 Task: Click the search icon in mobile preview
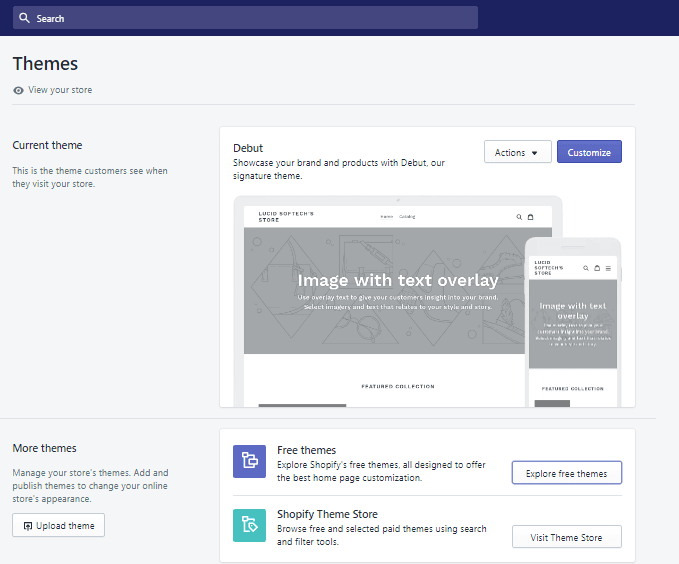(x=585, y=268)
